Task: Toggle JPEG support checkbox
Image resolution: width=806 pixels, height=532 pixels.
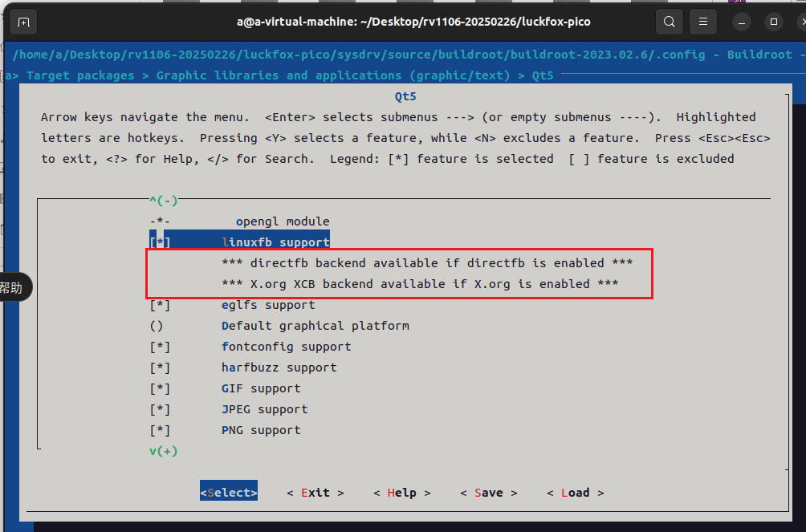Action: coord(160,409)
